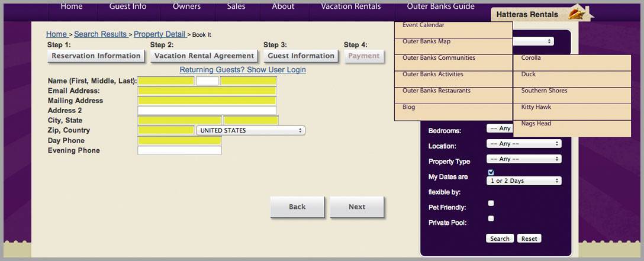Select Blog from the submenu

click(453, 112)
